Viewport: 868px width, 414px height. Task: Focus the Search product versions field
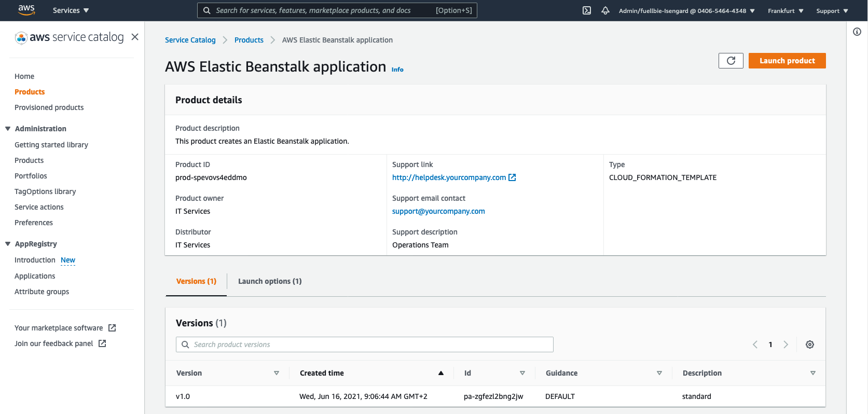365,344
